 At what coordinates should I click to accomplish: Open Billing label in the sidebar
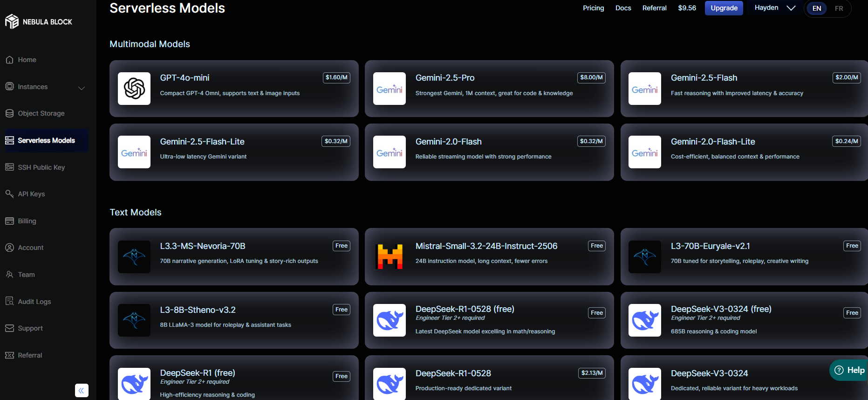(27, 221)
